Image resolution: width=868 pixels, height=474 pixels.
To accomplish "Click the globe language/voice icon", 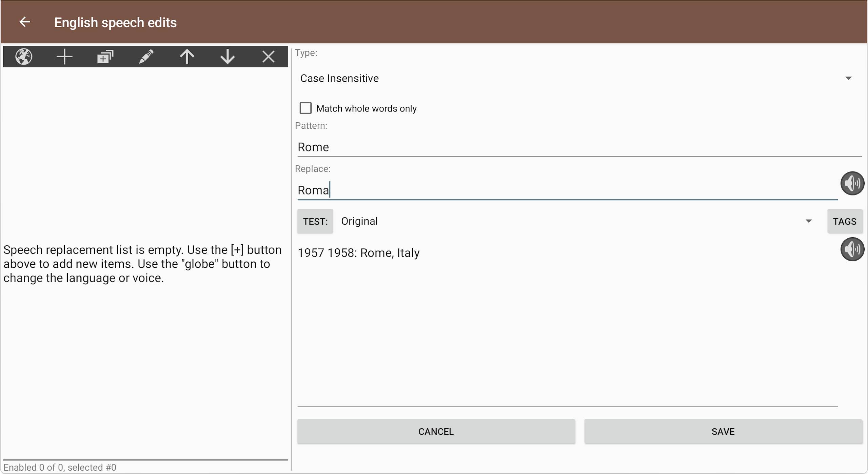I will coord(24,56).
